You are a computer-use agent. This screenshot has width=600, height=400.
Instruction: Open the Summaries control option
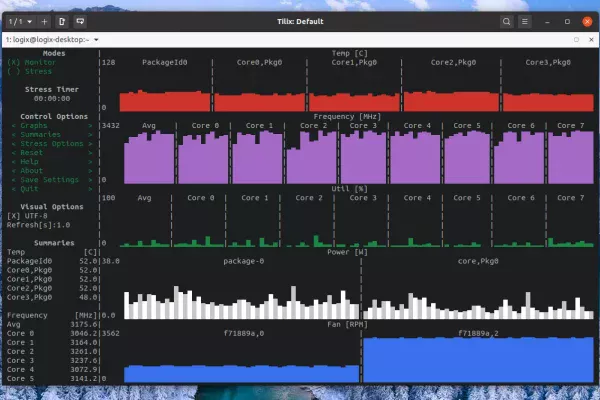pyautogui.click(x=52, y=134)
